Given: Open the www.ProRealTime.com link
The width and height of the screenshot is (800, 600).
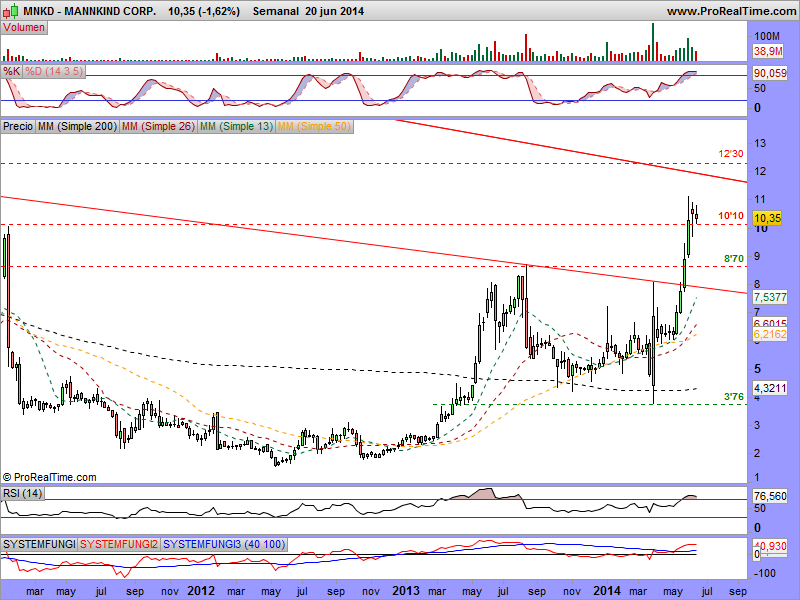Looking at the screenshot, I should (731, 11).
